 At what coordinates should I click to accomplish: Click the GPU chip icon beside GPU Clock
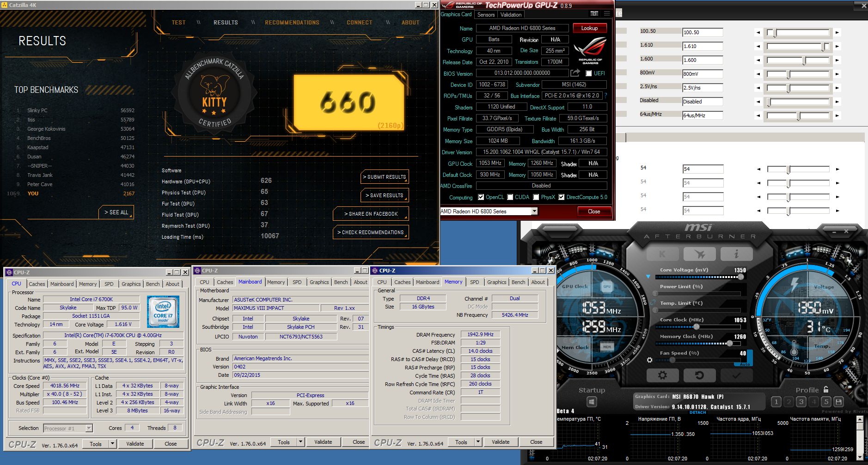click(x=607, y=287)
